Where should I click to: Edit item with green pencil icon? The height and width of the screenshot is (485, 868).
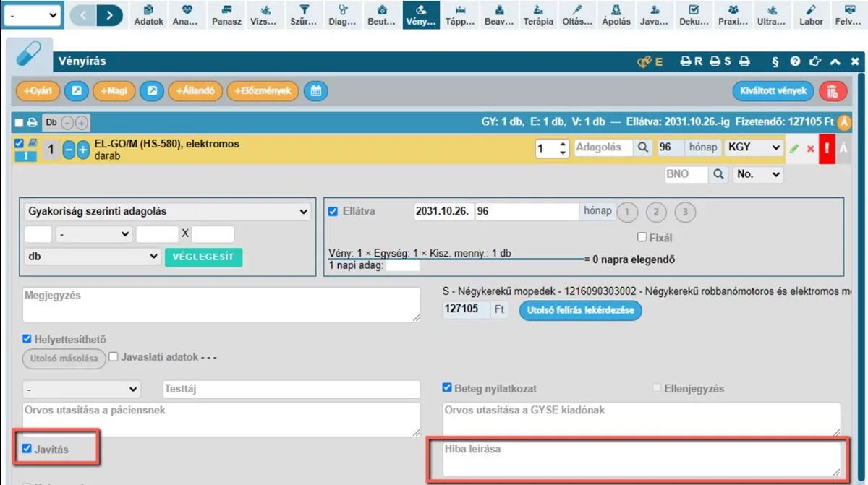point(794,148)
